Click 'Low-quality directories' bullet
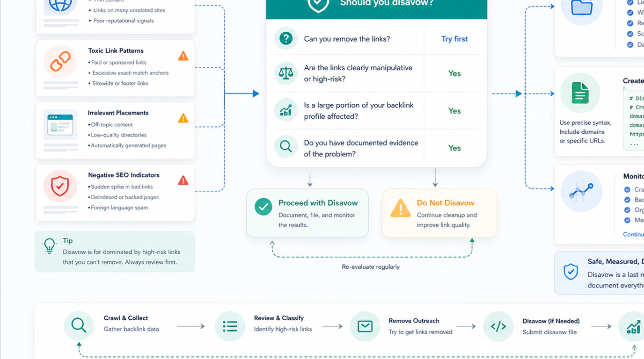Screen dimensions: 644x359 point(119,135)
